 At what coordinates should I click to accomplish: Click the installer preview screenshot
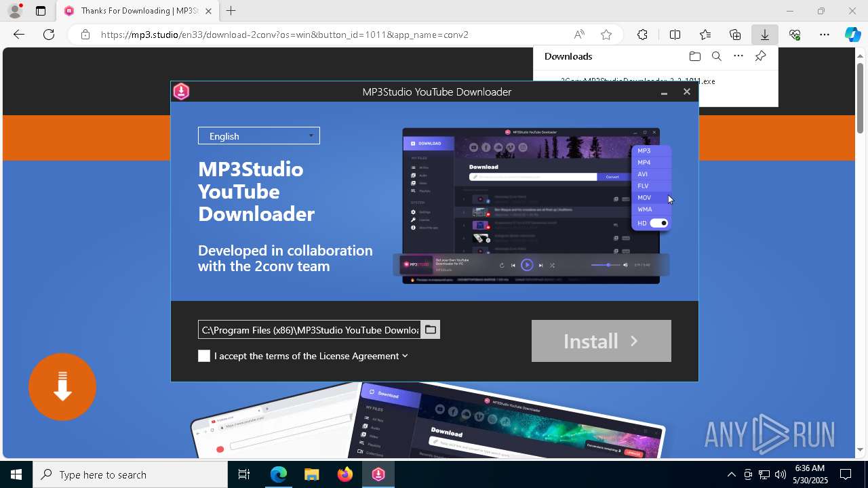tap(531, 205)
